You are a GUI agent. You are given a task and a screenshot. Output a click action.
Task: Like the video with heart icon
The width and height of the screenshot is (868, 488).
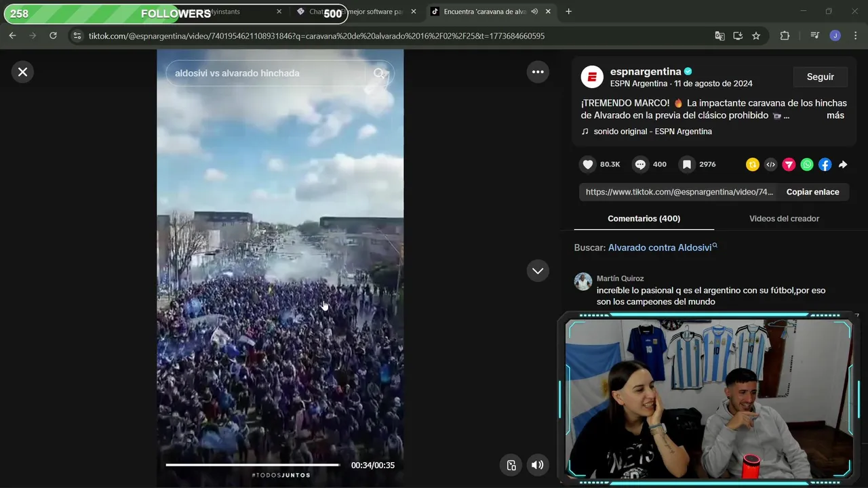[588, 164]
